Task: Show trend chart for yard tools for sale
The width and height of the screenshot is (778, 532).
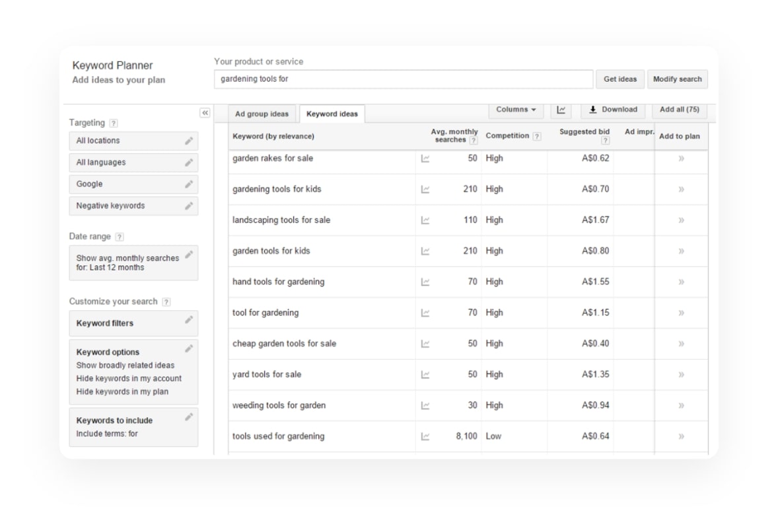Action: pos(425,375)
